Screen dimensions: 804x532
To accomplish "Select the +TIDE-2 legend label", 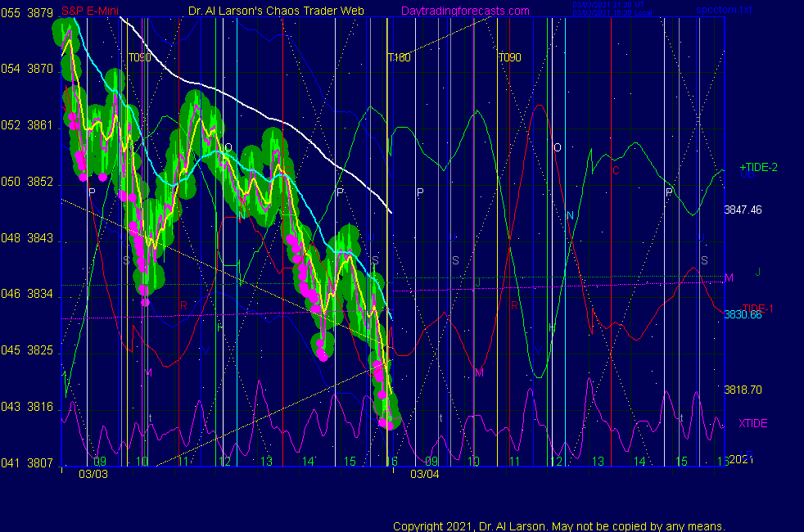I will [x=758, y=167].
